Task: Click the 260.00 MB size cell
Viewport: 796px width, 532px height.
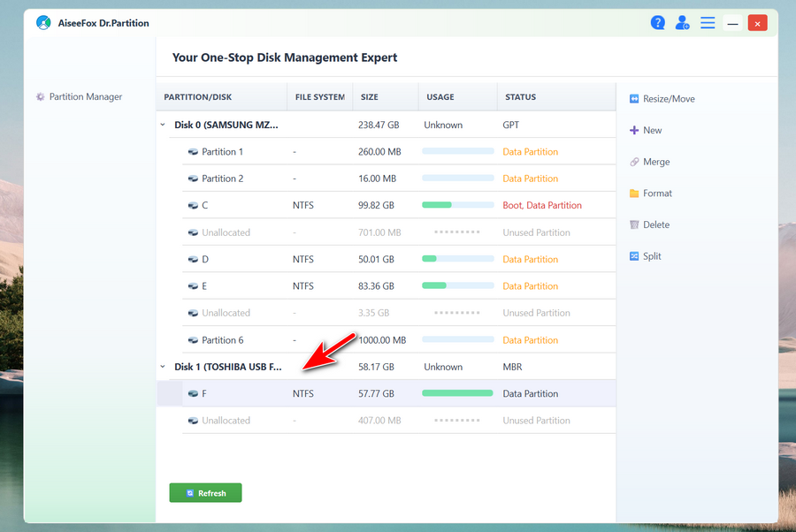Action: (379, 152)
